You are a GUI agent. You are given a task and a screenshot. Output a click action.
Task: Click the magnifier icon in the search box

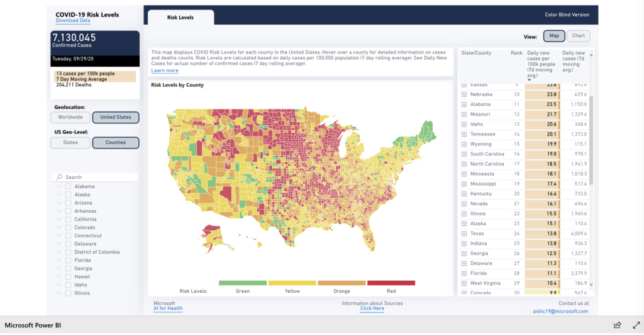click(x=59, y=178)
